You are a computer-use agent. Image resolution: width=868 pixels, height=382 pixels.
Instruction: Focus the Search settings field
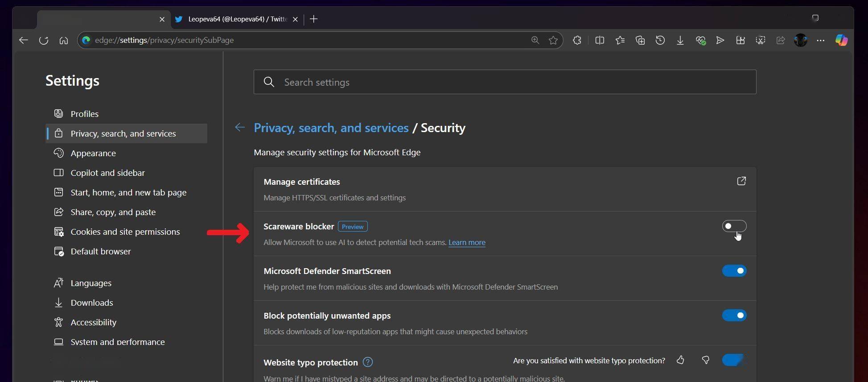point(505,82)
